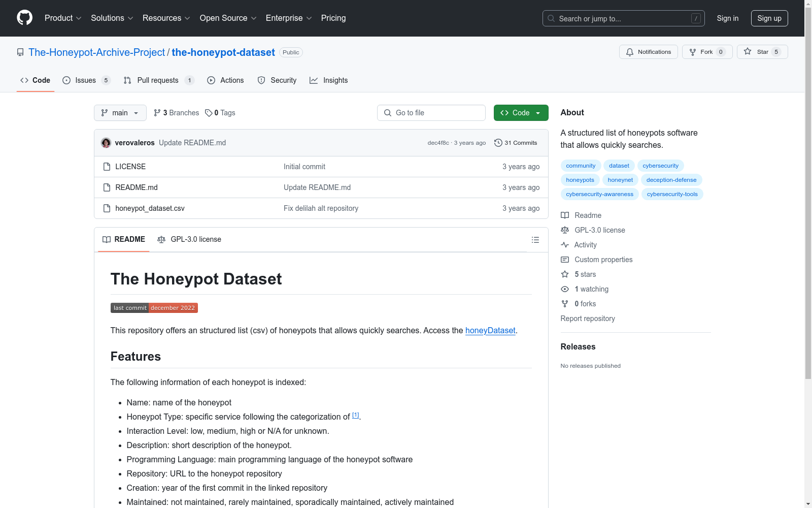Jump to Readme in About sidebar
The image size is (812, 508).
coord(581,215)
